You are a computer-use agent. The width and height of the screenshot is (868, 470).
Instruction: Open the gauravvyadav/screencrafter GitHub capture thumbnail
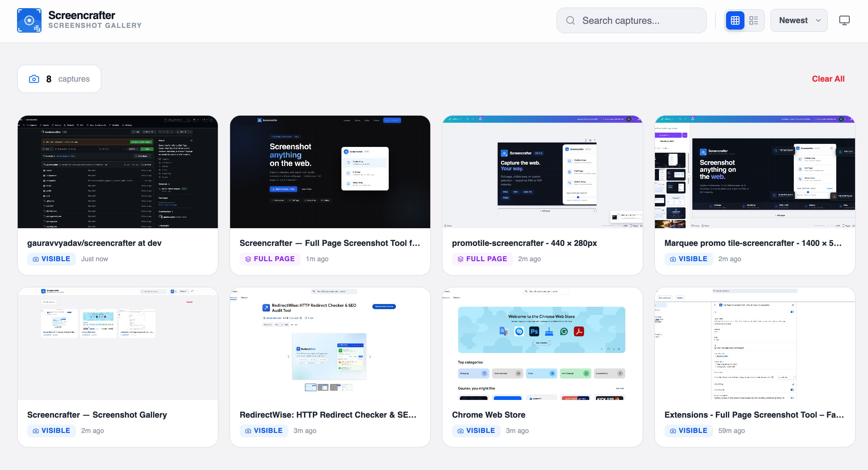tap(118, 172)
